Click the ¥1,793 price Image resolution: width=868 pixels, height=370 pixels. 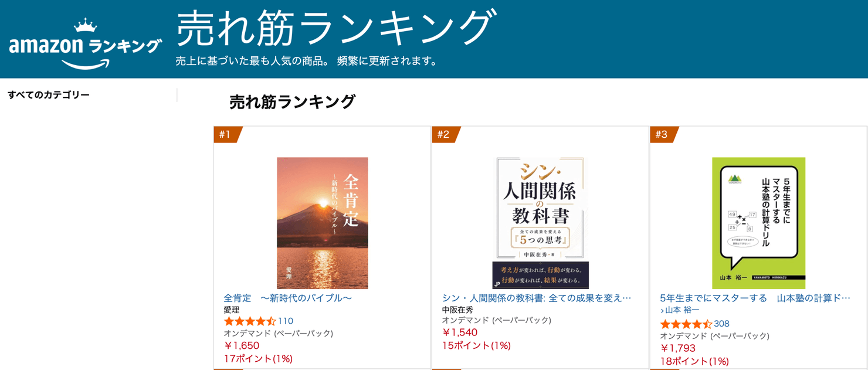[678, 348]
